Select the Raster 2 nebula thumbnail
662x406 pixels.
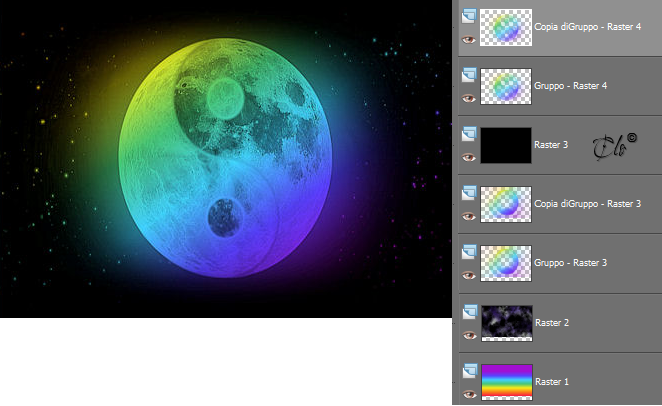pyautogui.click(x=507, y=323)
